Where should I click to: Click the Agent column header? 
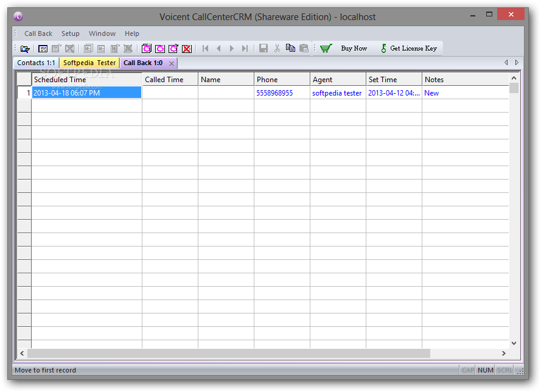[338, 79]
